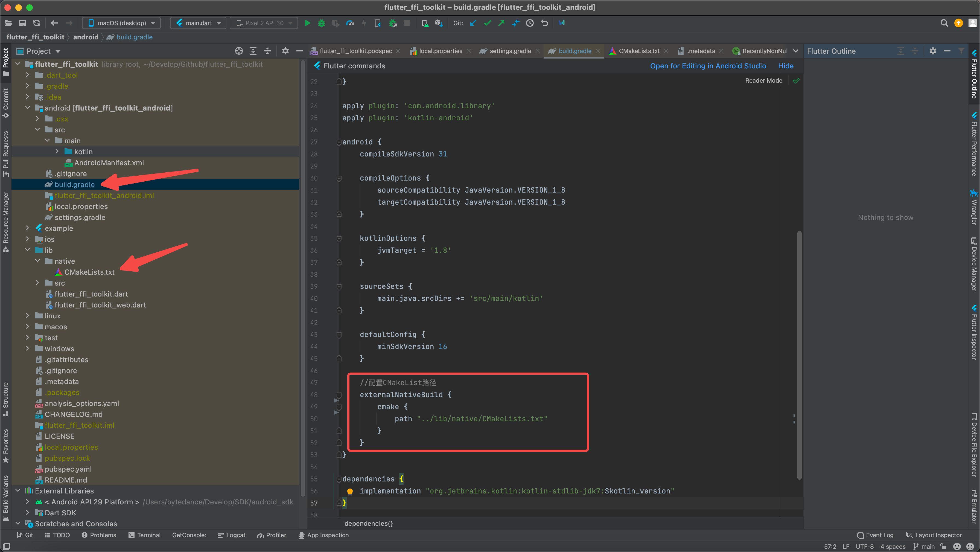Click Hide button for Flutter commands
This screenshot has width=980, height=552.
[x=786, y=65]
